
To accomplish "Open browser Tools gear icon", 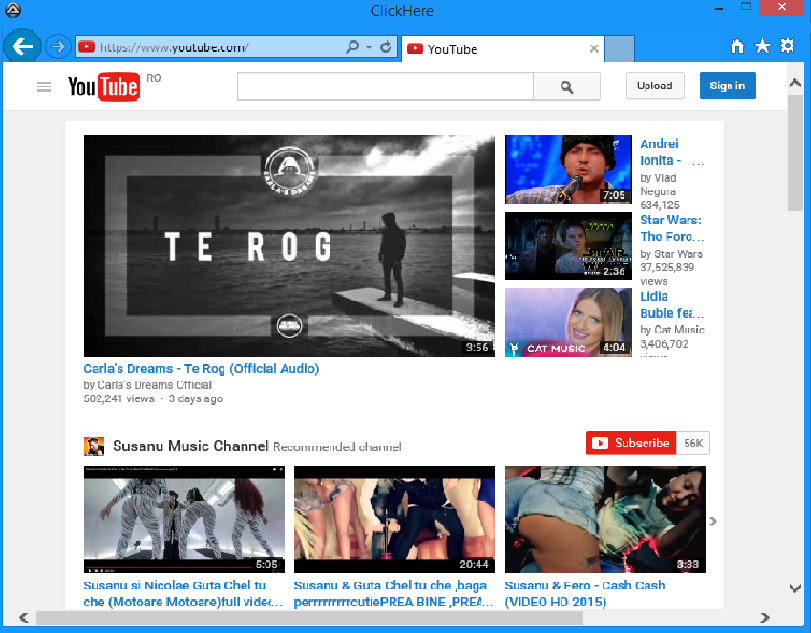I will 787,47.
